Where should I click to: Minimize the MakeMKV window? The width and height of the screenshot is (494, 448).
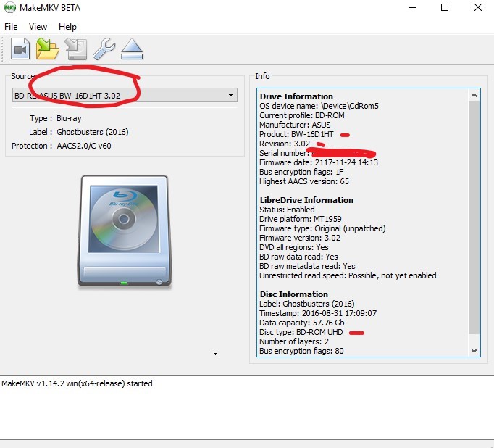[409, 9]
